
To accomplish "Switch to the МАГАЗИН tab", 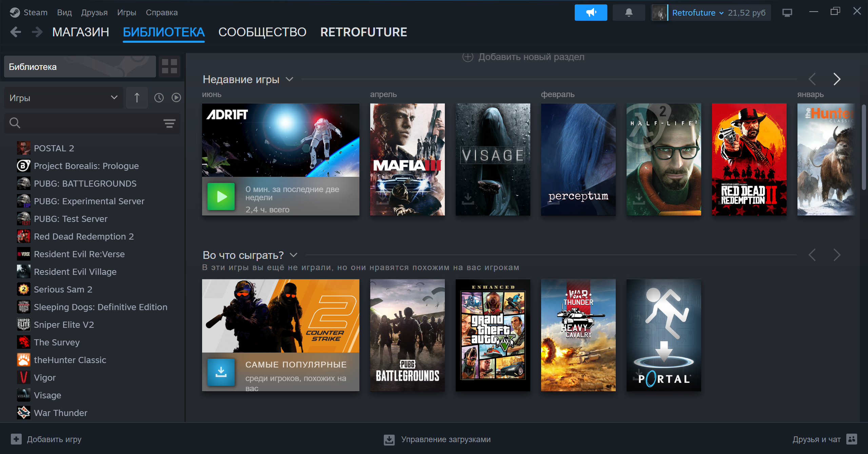I will (x=81, y=32).
